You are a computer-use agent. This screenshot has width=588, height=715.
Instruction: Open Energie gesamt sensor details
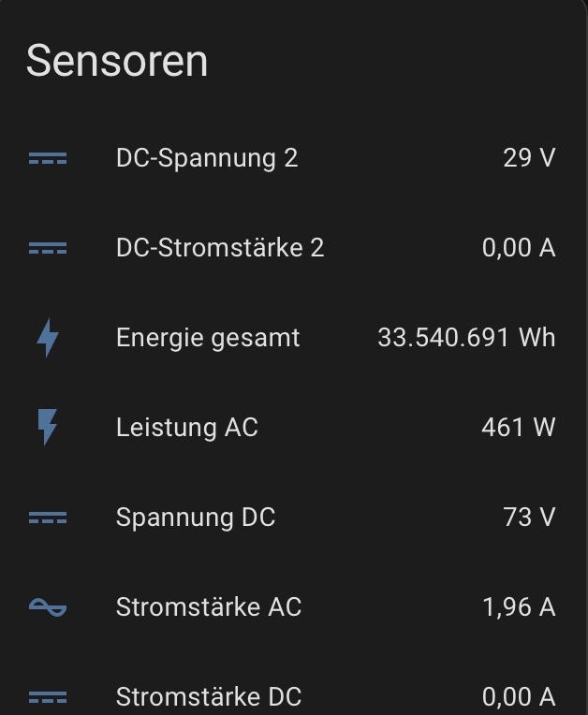click(x=208, y=338)
